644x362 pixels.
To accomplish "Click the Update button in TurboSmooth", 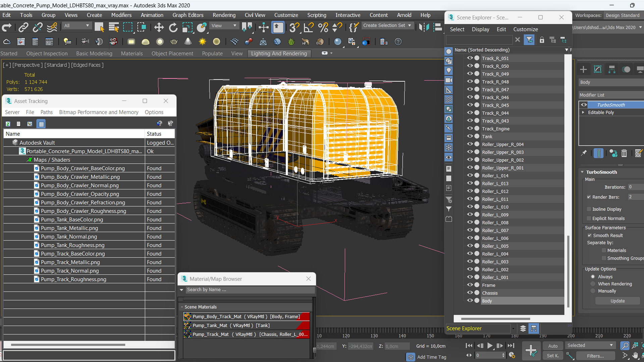I will tap(618, 301).
